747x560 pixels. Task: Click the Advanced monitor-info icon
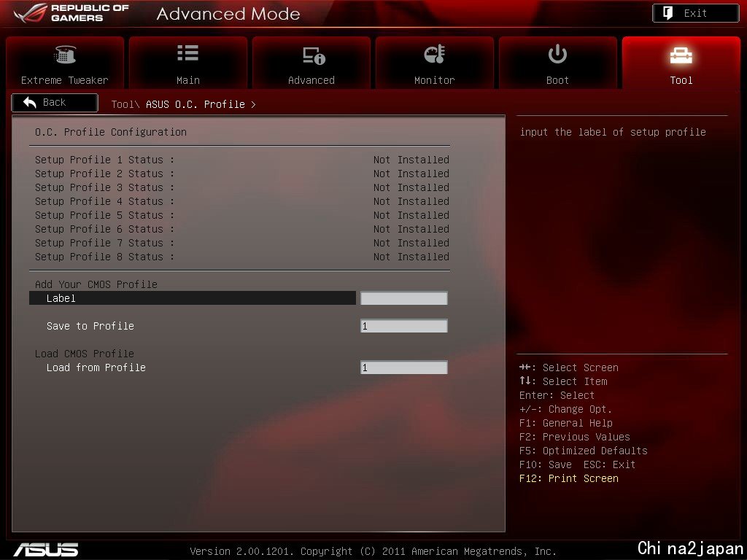click(x=314, y=55)
